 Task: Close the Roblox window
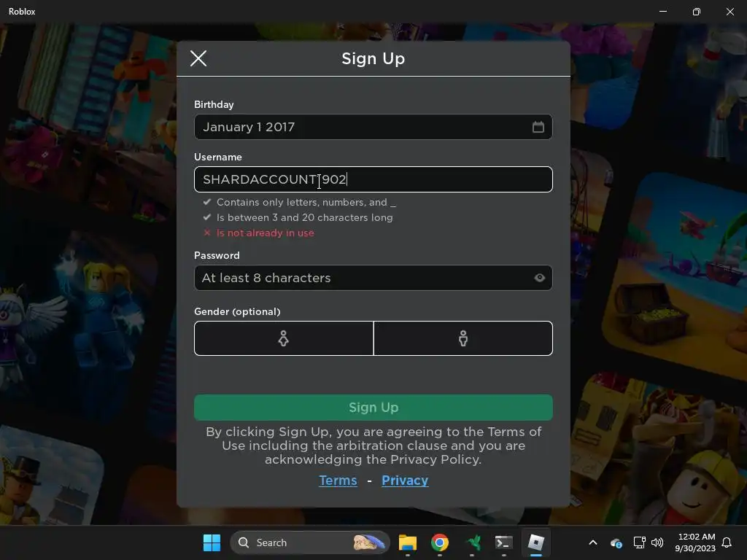pos(729,12)
